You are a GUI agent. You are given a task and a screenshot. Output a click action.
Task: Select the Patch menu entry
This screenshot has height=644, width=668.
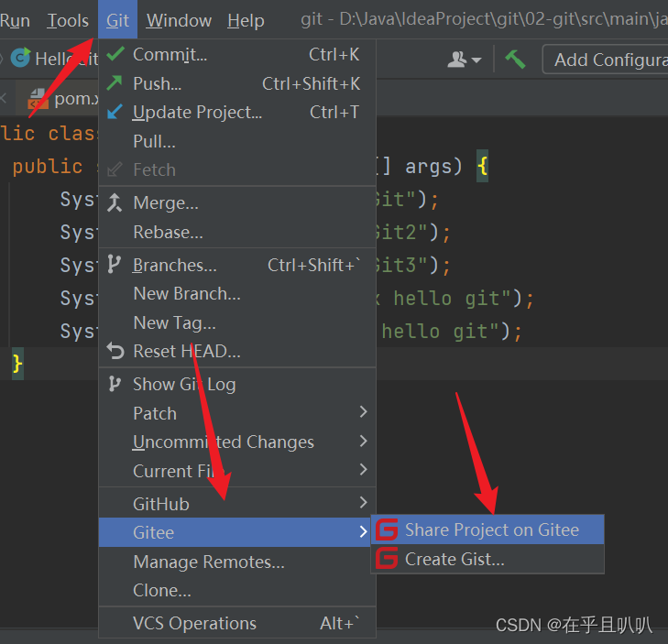click(x=237, y=413)
